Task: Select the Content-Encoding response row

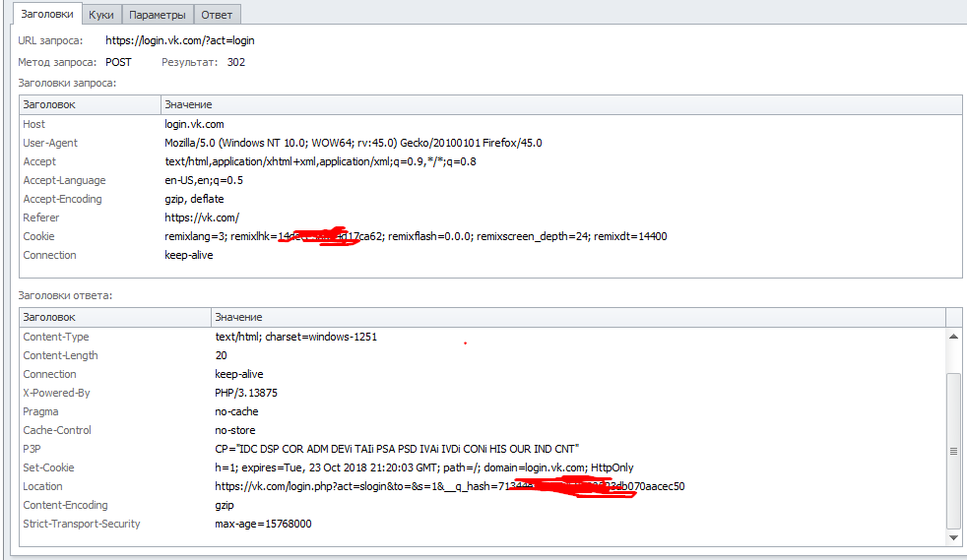Action: (483, 505)
